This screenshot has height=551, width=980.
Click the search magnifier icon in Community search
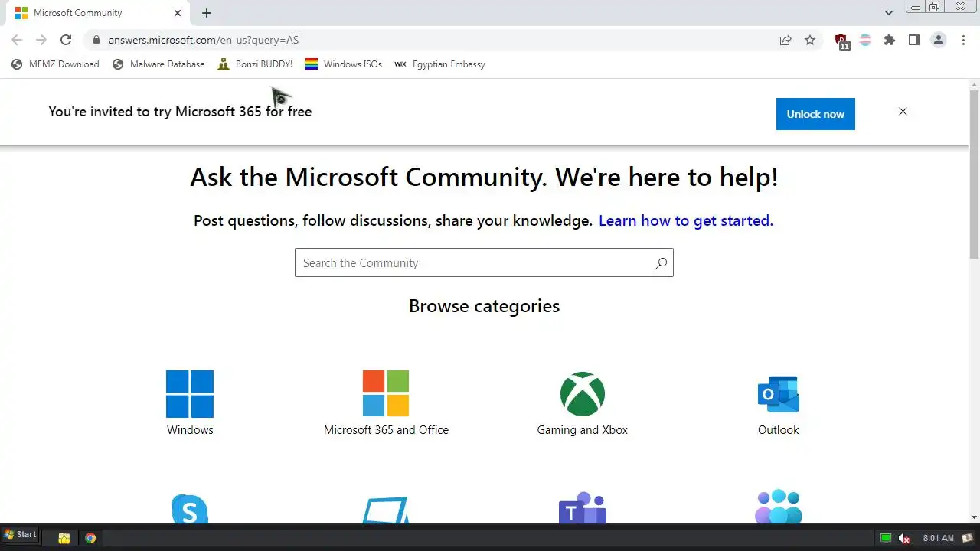(x=661, y=263)
